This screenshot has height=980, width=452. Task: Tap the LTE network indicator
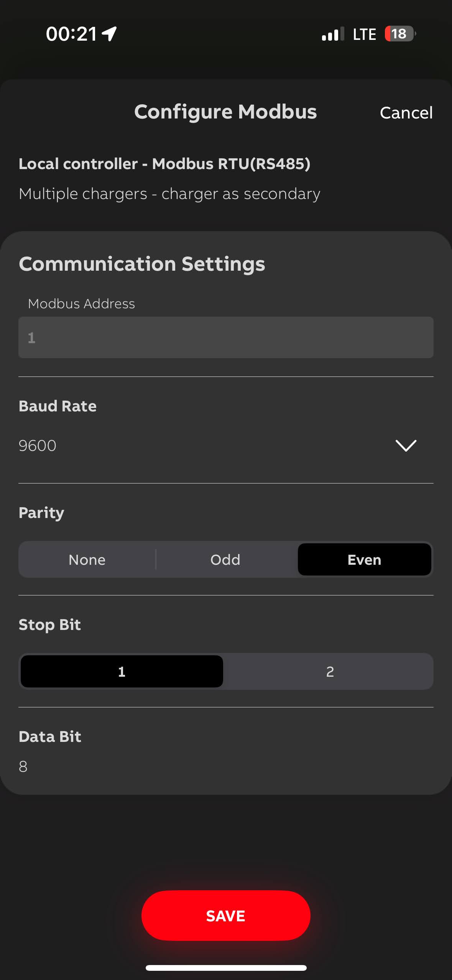pos(364,34)
